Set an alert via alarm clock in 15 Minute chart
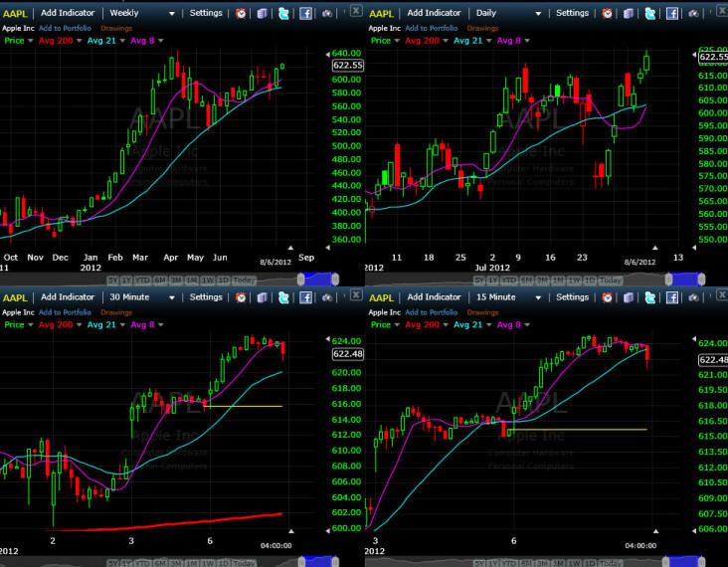Image resolution: width=728 pixels, height=567 pixels. [607, 297]
